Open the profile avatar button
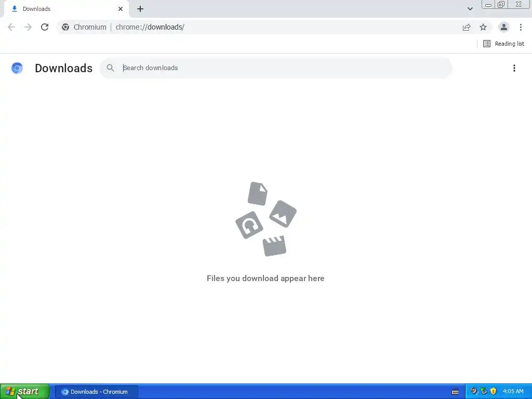 click(504, 27)
